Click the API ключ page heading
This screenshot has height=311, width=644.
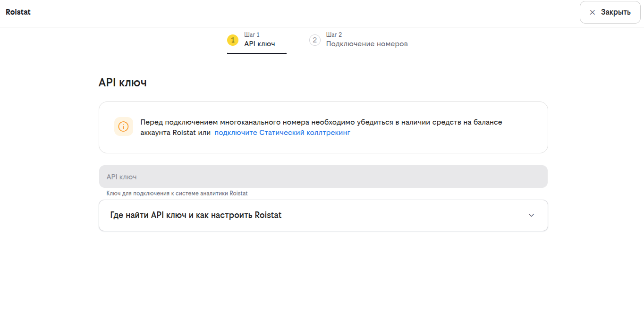click(x=123, y=83)
